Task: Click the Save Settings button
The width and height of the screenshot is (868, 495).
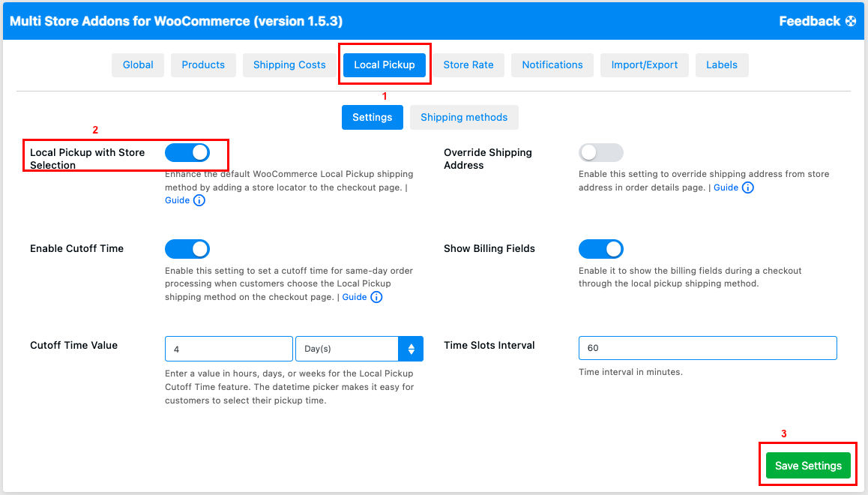Action: 808,466
